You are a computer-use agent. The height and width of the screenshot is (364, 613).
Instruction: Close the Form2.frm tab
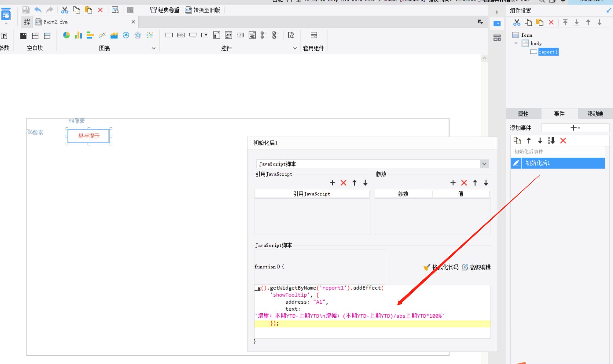click(x=133, y=22)
